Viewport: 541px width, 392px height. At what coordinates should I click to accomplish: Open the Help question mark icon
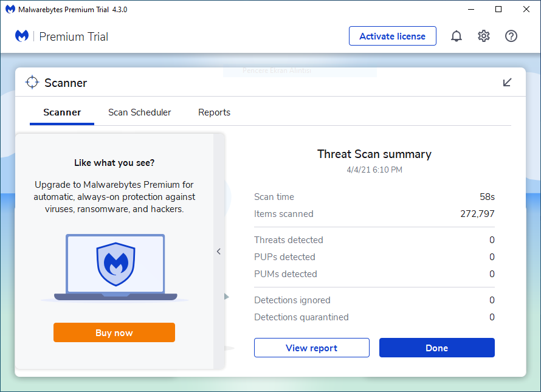[x=511, y=36]
